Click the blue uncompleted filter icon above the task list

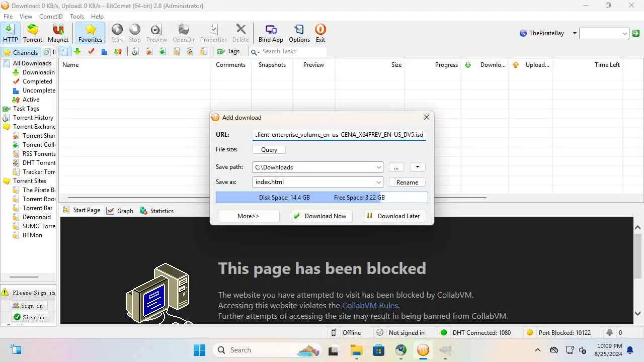coord(104,51)
